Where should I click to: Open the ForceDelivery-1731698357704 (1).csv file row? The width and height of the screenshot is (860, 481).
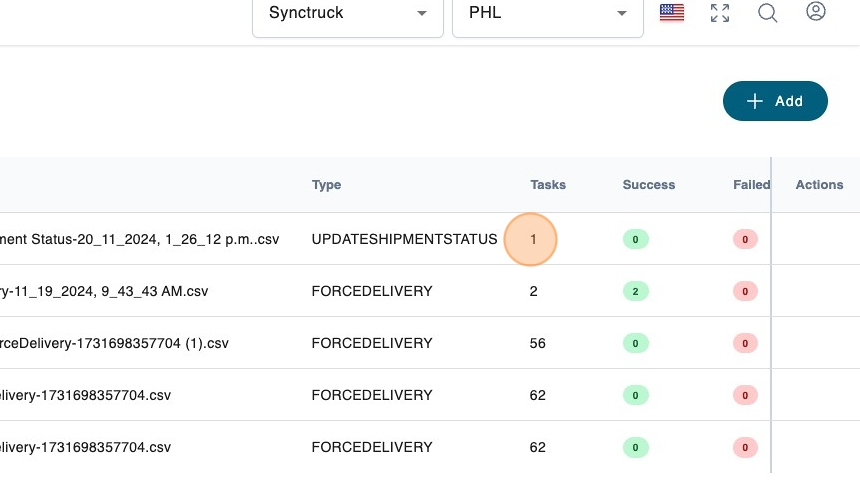(115, 343)
